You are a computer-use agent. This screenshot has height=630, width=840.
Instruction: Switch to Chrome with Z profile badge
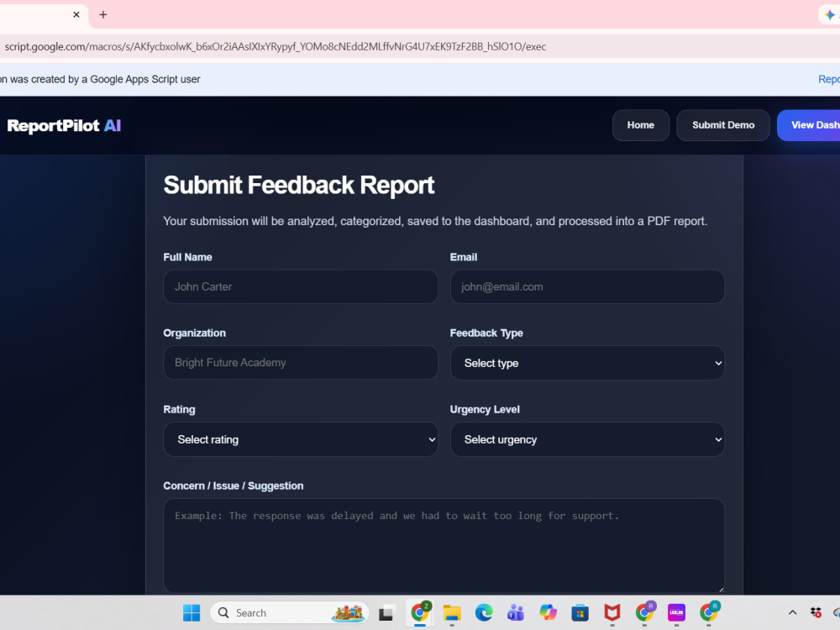[420, 612]
